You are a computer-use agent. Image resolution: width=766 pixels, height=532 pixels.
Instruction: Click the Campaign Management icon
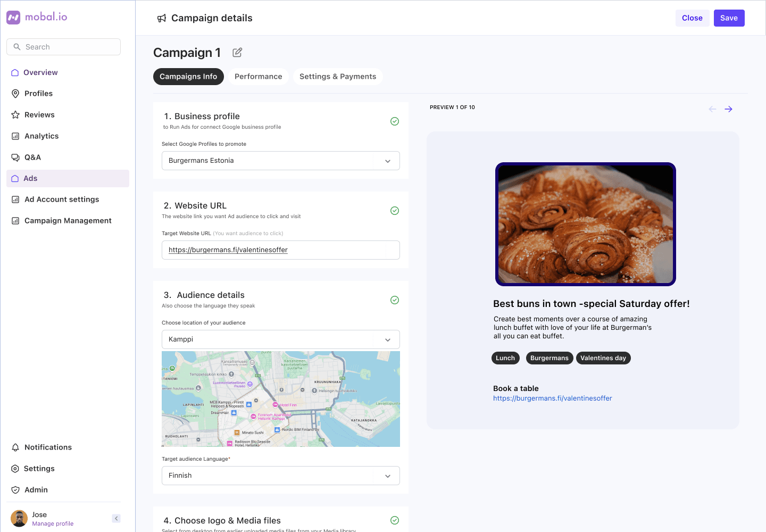click(x=15, y=221)
